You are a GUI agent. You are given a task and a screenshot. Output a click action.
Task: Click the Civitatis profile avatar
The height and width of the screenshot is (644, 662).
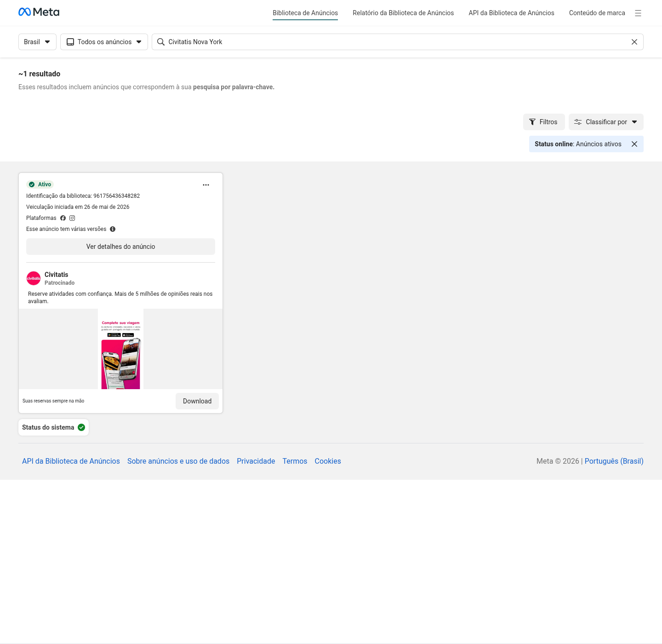34,278
